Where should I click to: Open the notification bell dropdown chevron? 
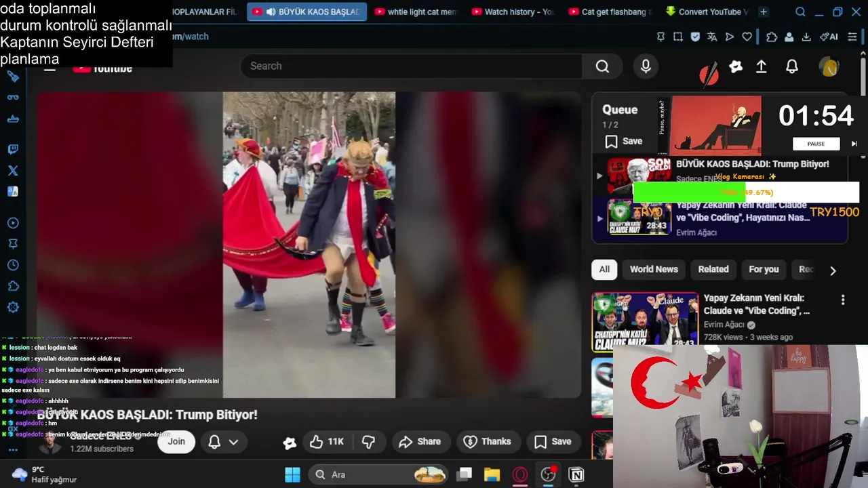click(233, 442)
